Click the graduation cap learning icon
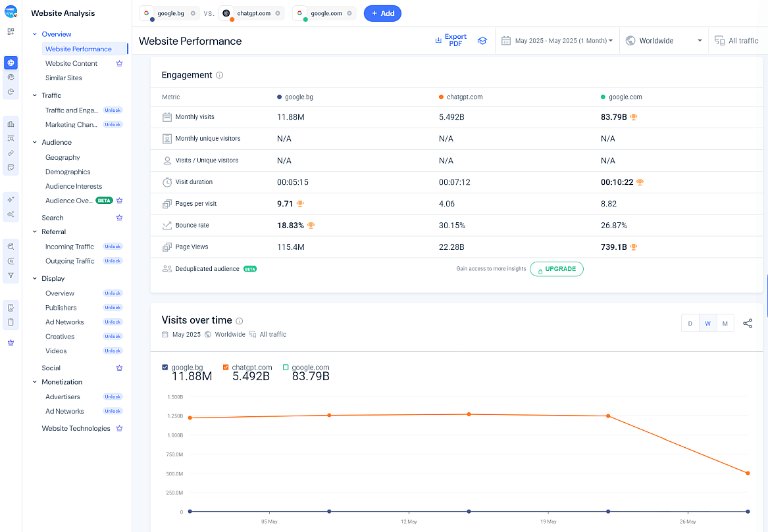 point(482,41)
